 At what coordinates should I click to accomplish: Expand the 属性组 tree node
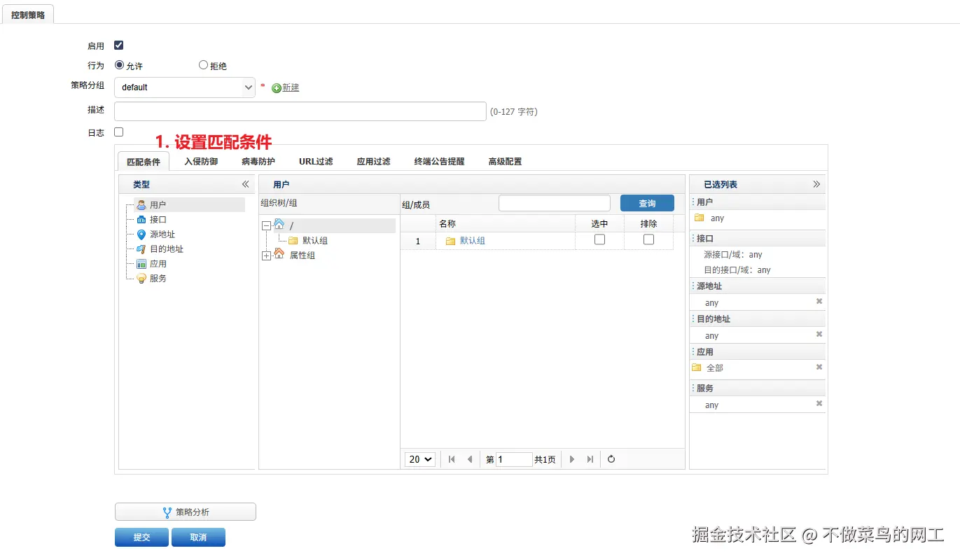(266, 255)
